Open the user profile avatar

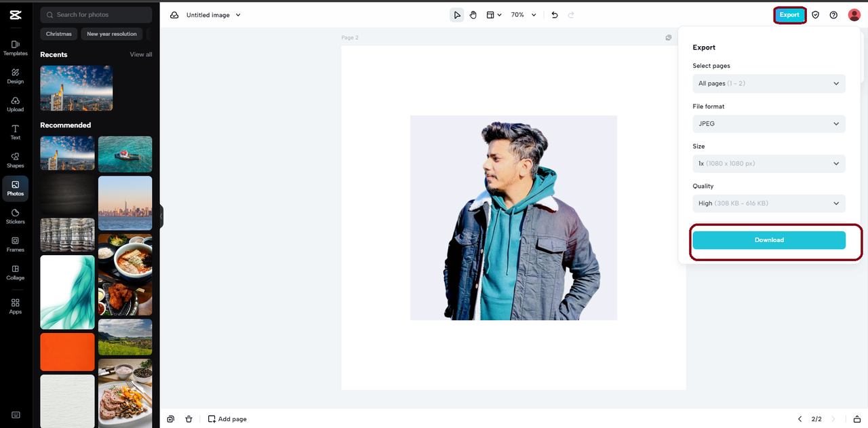[x=854, y=15]
